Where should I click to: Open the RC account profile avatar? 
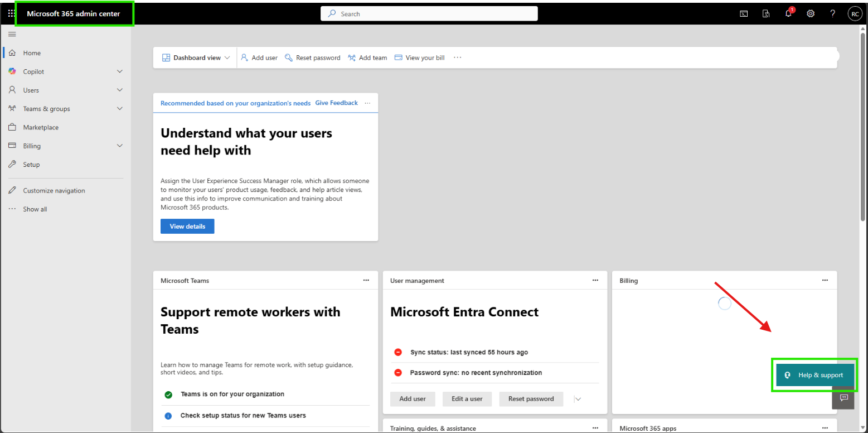pos(855,14)
